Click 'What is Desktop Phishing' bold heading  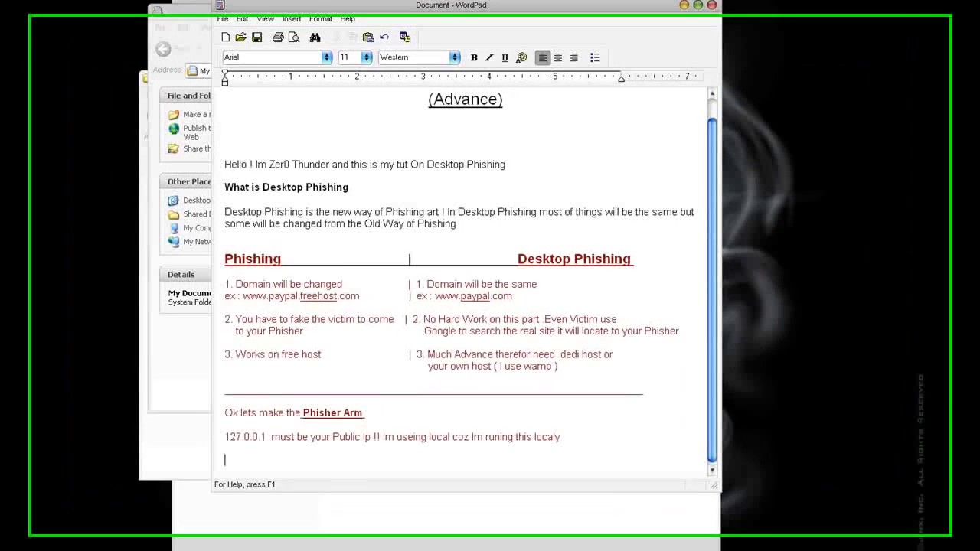(x=286, y=187)
